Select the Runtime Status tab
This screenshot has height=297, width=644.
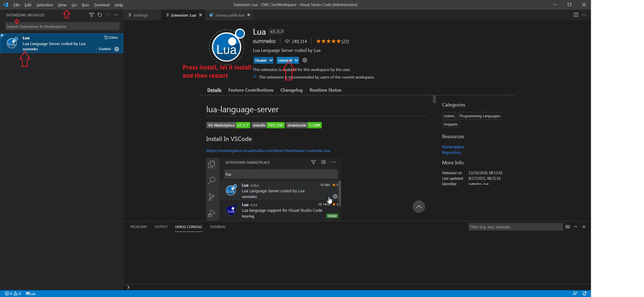[325, 90]
